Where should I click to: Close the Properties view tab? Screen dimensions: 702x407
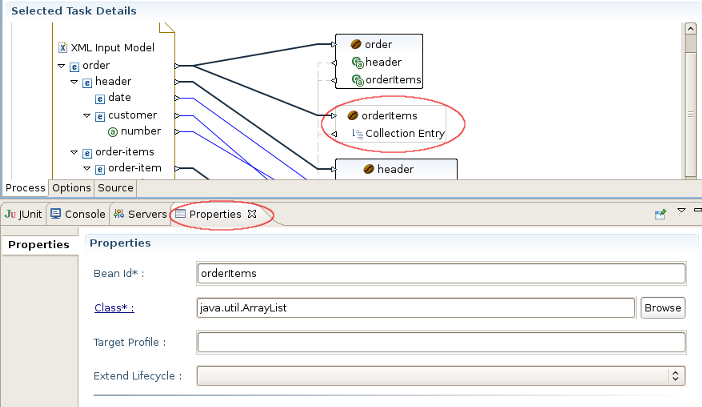pyautogui.click(x=252, y=214)
